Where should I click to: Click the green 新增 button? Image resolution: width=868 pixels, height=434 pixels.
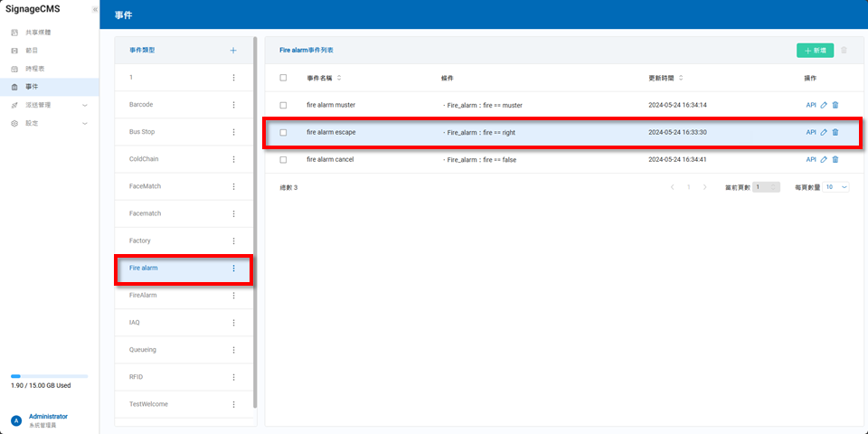[815, 51]
